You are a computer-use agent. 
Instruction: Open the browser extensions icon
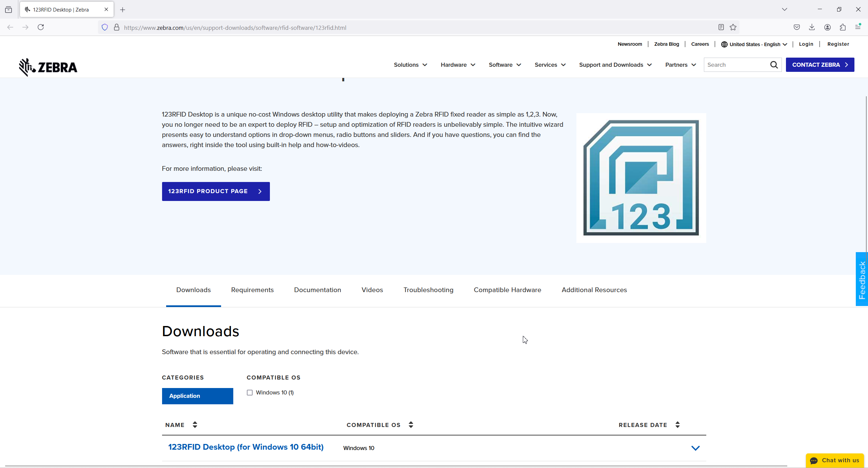pos(843,27)
